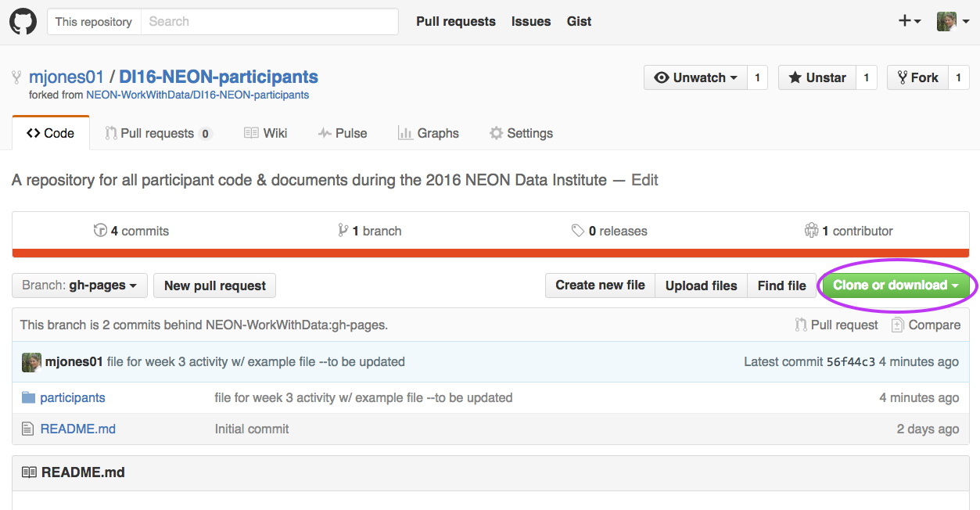Click the Compare link
Screen dimensions: 980x510
tap(926, 325)
